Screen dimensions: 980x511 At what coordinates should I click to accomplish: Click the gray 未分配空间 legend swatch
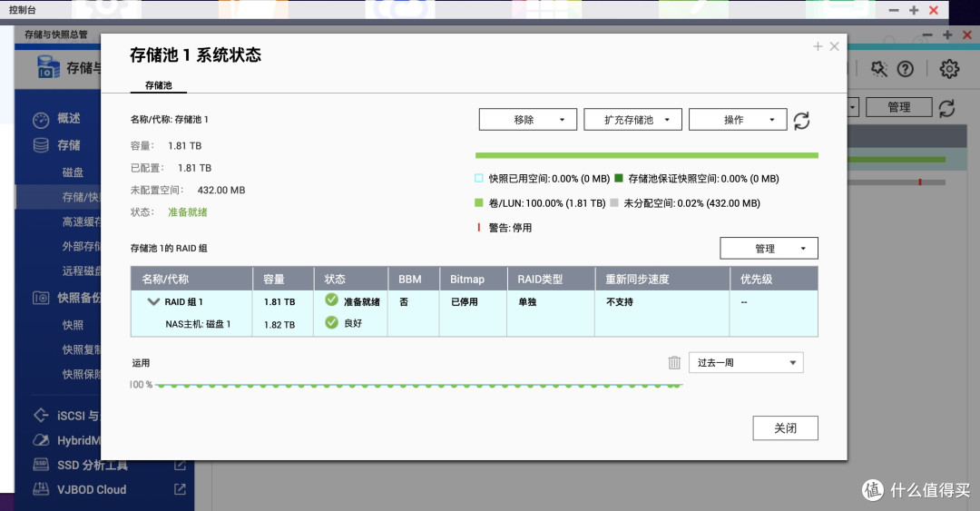pyautogui.click(x=613, y=202)
